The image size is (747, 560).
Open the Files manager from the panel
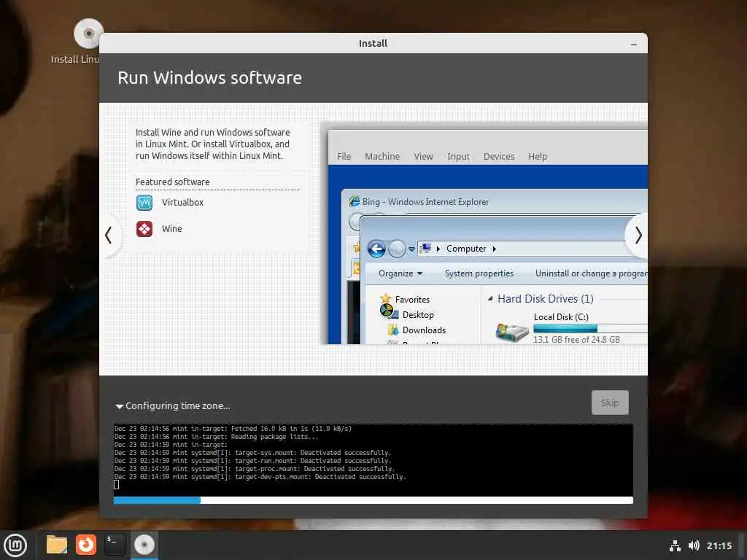57,545
